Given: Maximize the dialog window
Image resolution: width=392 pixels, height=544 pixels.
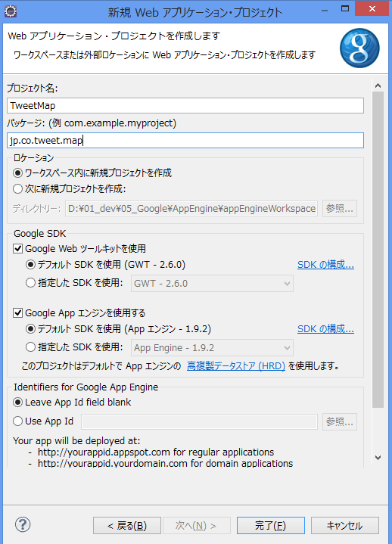Looking at the screenshot, I should click(345, 9).
